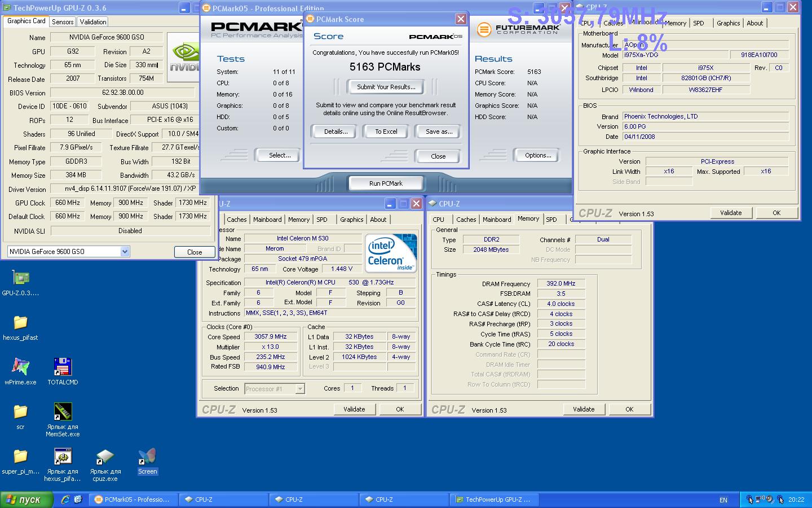Open the GPU-Z.0.3 desktop icon
Image resolution: width=812 pixels, height=508 pixels.
point(21,278)
